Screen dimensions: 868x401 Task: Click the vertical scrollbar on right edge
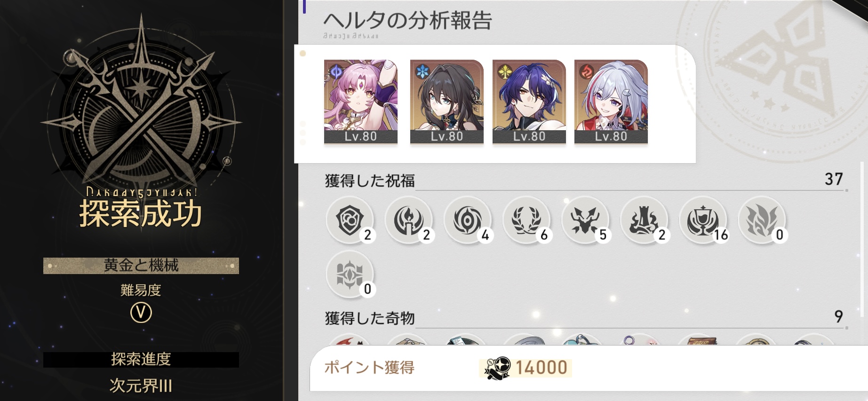[x=862, y=240]
